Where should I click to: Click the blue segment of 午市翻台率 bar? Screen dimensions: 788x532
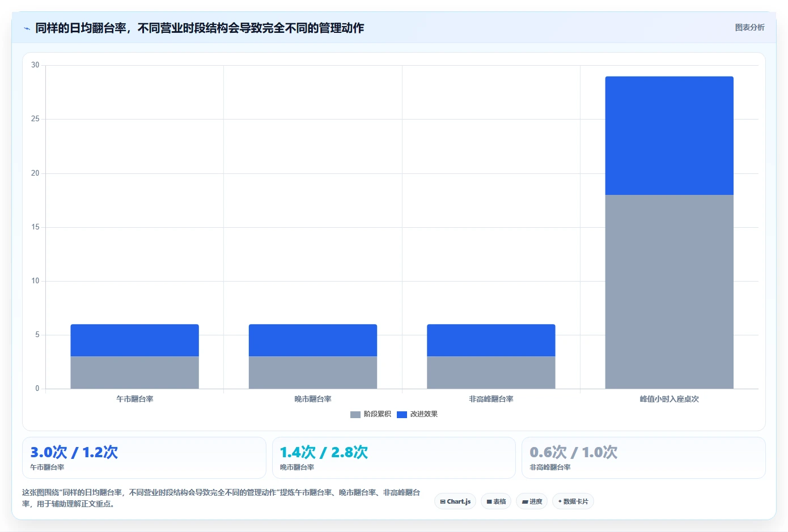134,341
